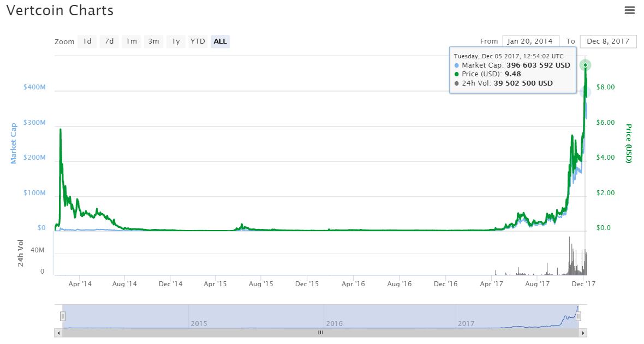Click the Apr '14 x-axis label
644x344 pixels.
click(80, 283)
